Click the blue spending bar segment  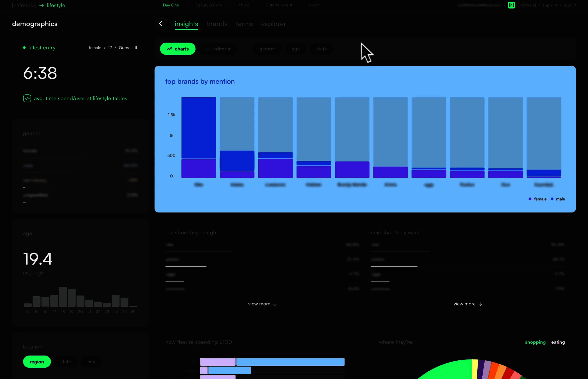[290, 362]
